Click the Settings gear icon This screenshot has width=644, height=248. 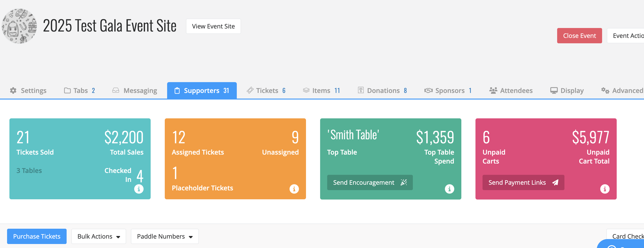13,91
